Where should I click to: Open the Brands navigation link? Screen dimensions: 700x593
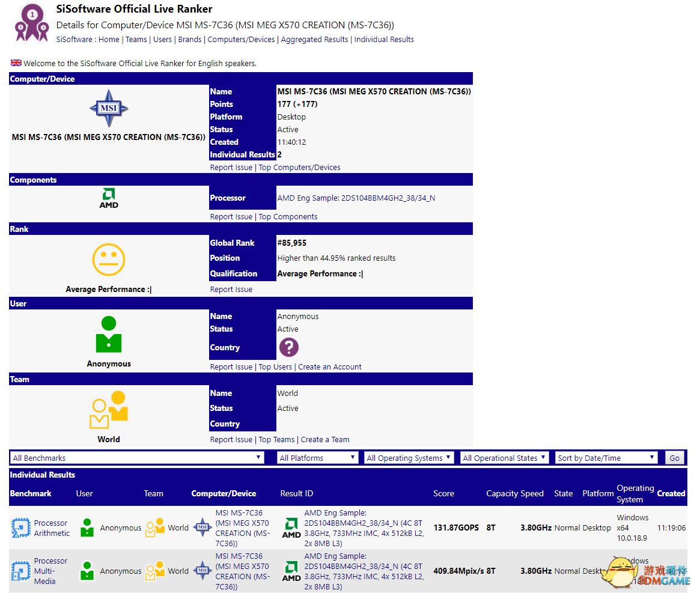click(x=190, y=39)
